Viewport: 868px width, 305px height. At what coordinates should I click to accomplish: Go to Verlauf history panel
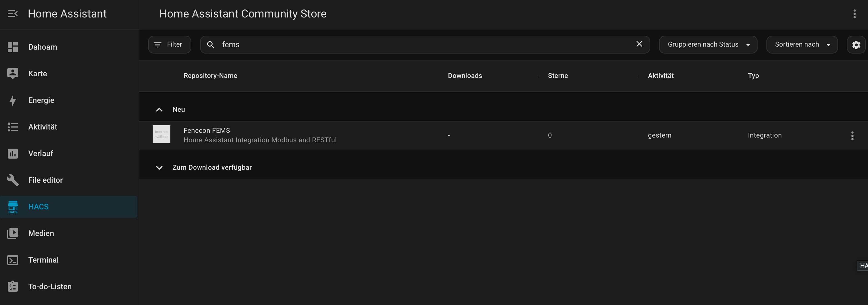[x=41, y=154]
